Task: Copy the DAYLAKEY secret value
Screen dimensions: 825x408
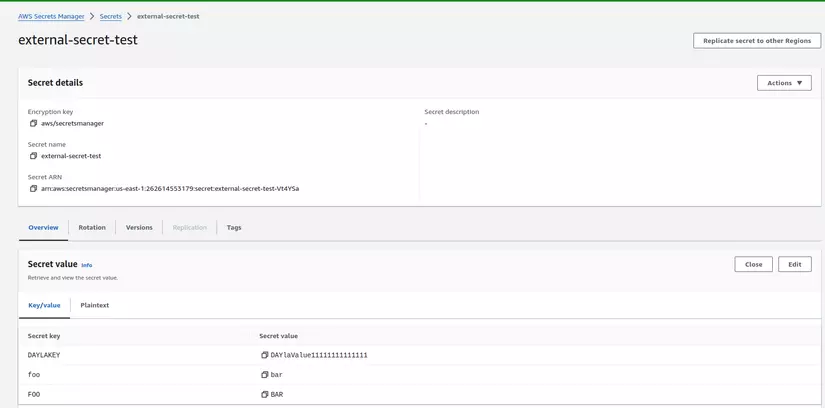Action: click(x=265, y=355)
